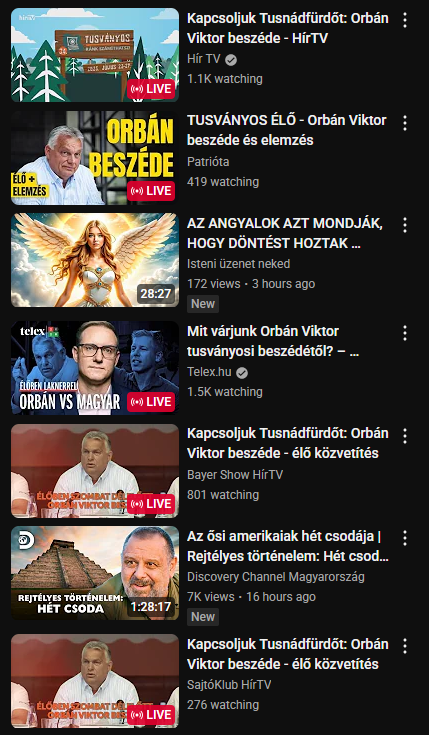Open options menu for Bayer Show HírTV video
This screenshot has height=735, width=429.
(x=405, y=436)
